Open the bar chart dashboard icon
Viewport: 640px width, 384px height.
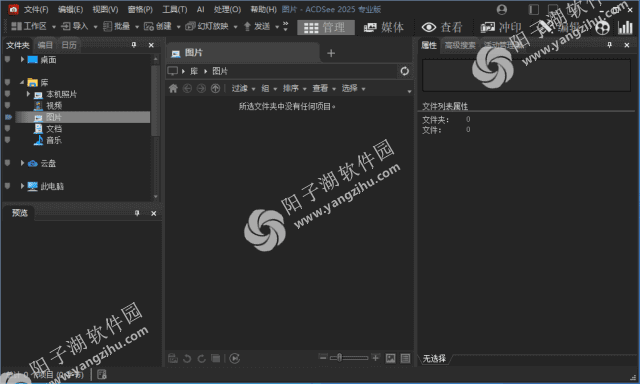(x=625, y=27)
